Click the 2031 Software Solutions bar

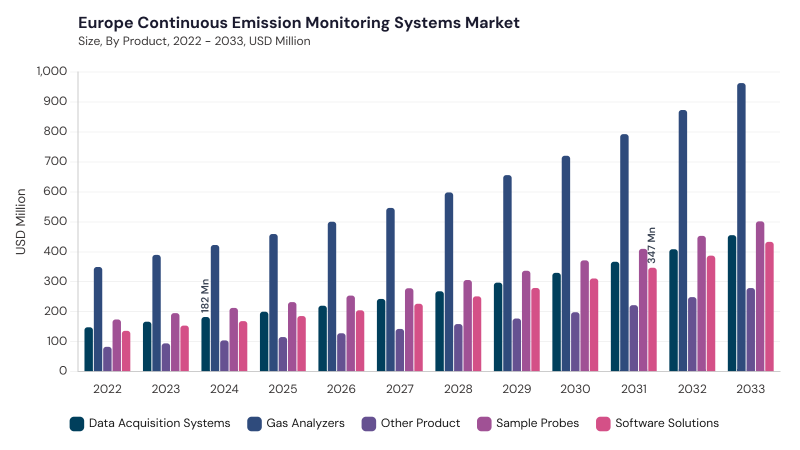click(x=653, y=319)
